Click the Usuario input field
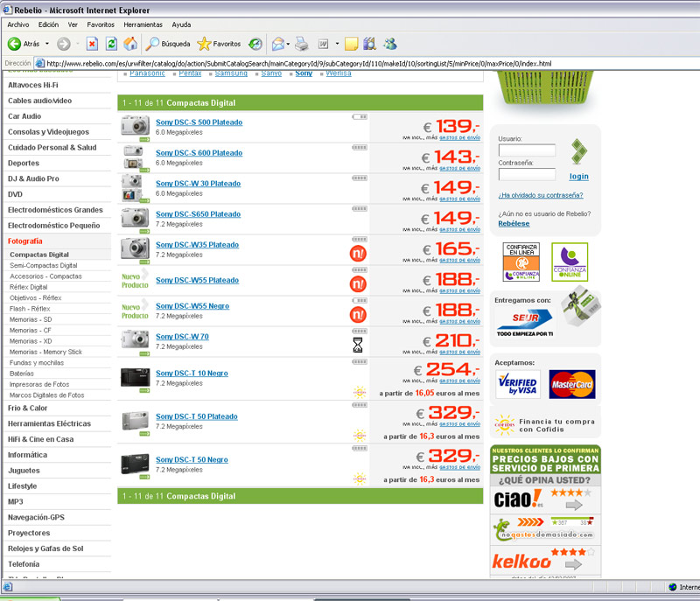Screen dimensions: 700x601 527,150
